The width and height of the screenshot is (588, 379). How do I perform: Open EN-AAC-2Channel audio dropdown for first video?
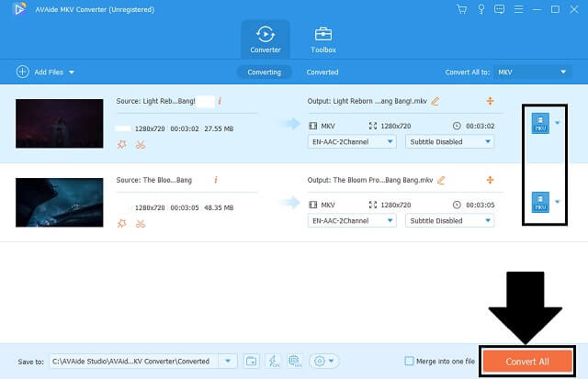click(x=351, y=142)
